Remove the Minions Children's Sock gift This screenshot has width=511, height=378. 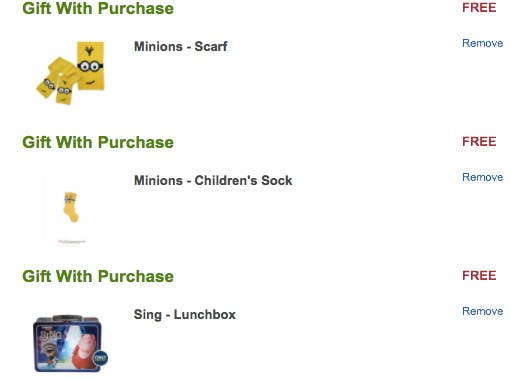482,177
